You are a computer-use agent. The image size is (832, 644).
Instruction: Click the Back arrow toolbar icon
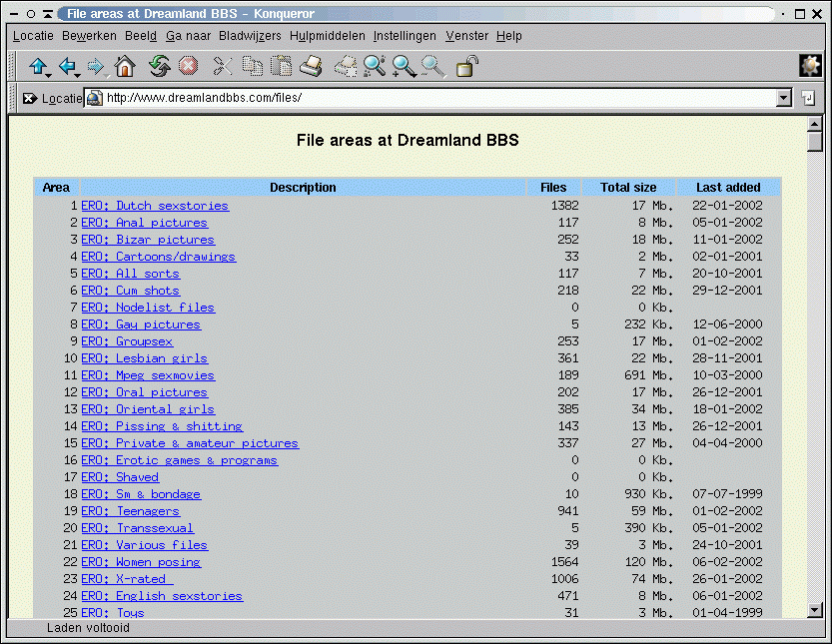(66, 67)
